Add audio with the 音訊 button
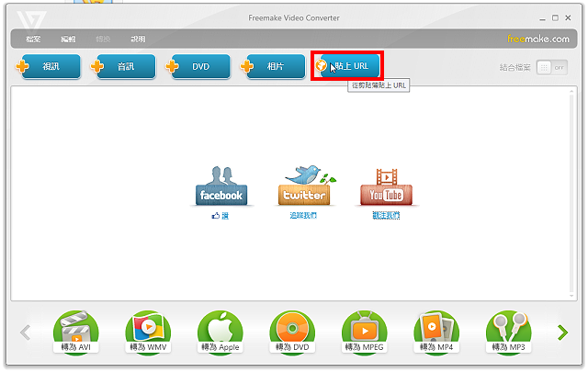 tap(124, 67)
